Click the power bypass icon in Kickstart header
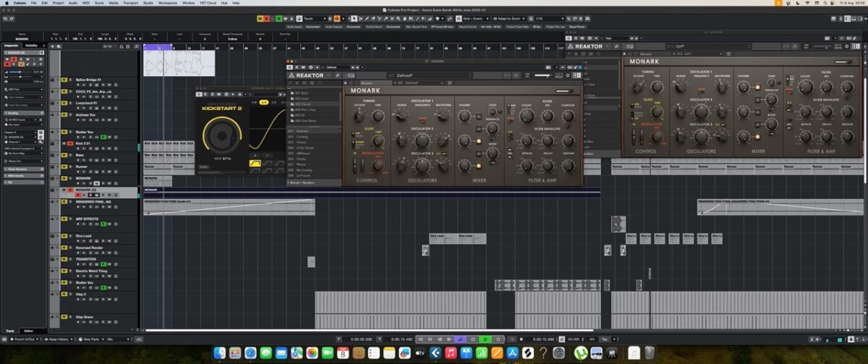The image size is (868, 364). [199, 94]
